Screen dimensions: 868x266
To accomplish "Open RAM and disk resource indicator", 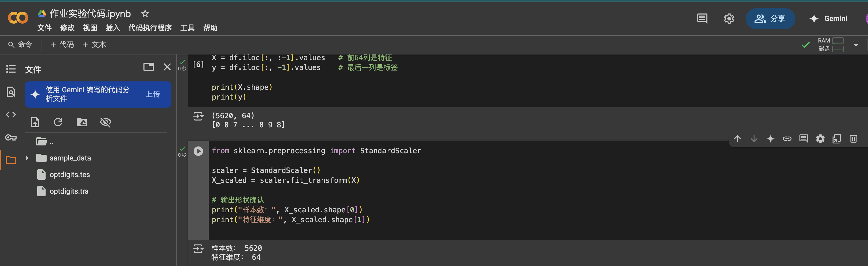I will click(x=831, y=45).
